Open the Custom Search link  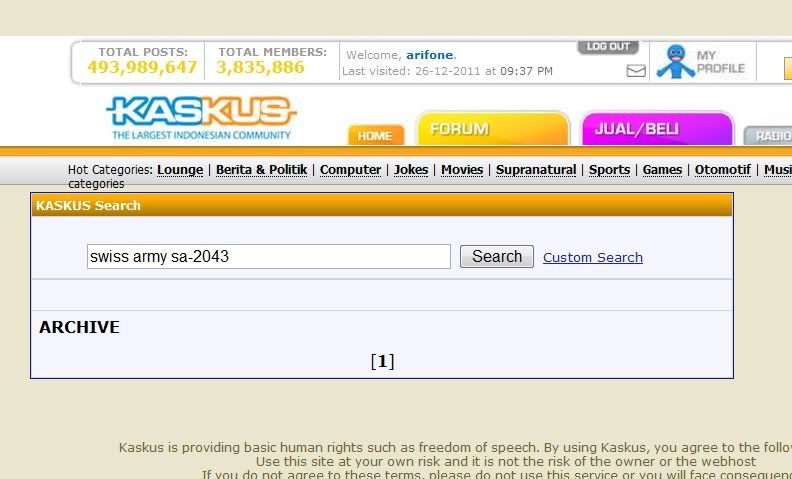pos(593,258)
